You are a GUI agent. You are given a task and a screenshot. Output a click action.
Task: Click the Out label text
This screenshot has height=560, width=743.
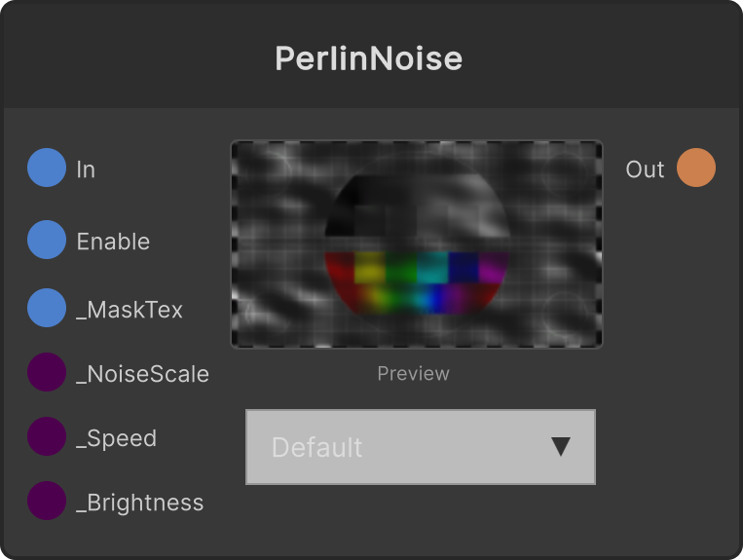pyautogui.click(x=645, y=169)
